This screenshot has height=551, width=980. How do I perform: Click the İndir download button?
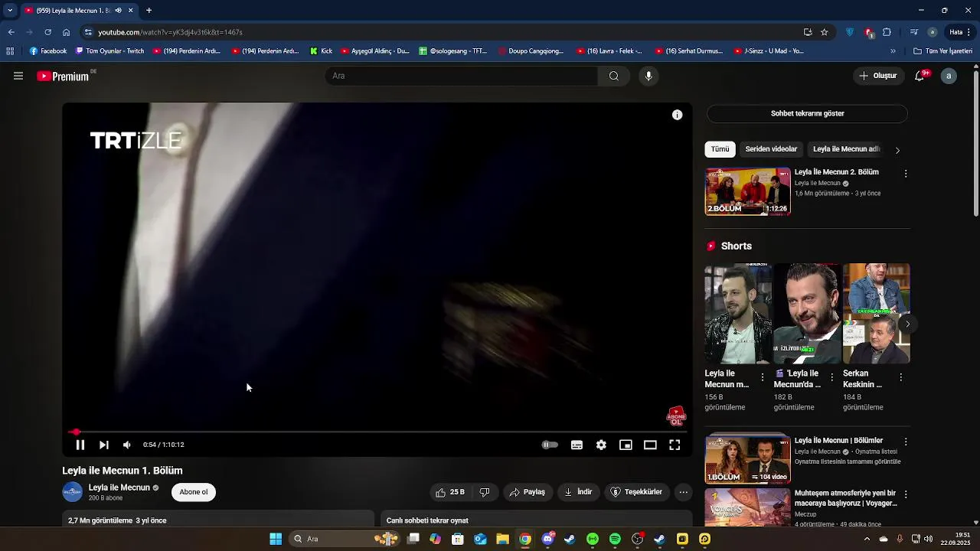578,492
